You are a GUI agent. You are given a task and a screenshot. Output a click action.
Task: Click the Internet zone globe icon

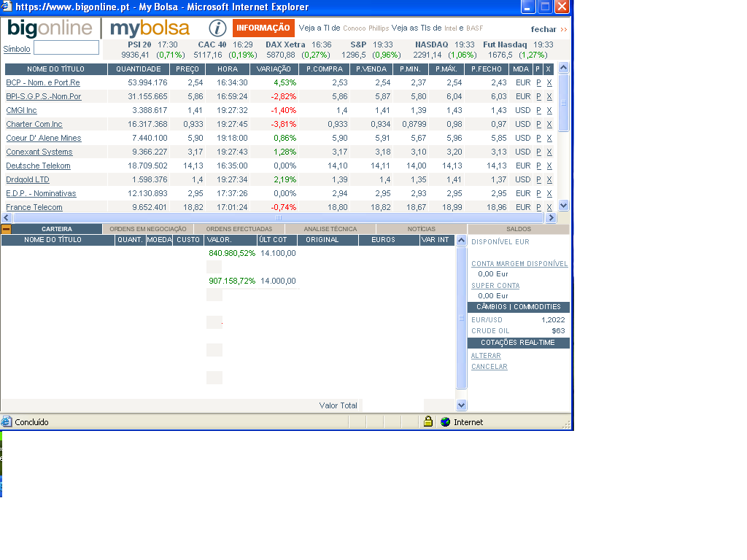tap(446, 422)
